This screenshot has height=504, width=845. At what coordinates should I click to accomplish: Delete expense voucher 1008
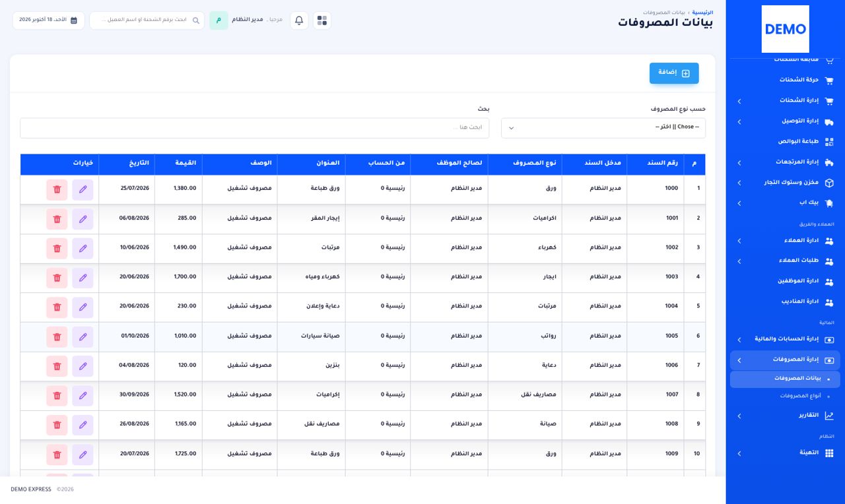point(57,424)
